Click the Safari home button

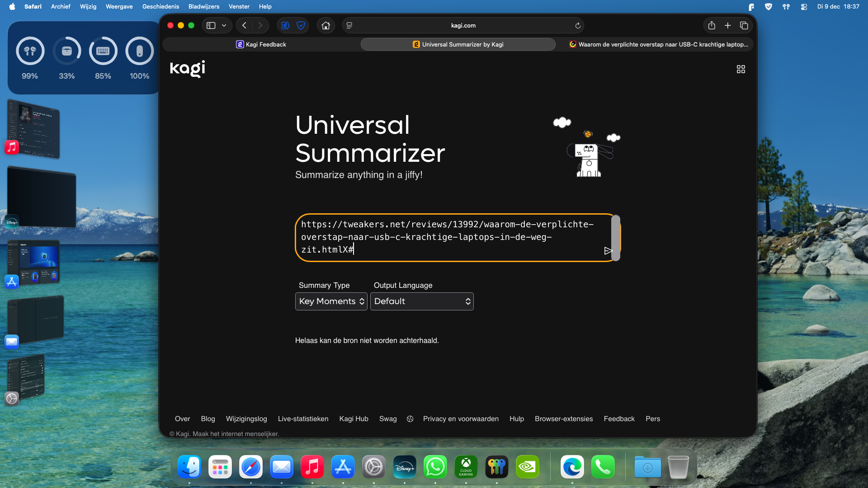pos(325,26)
